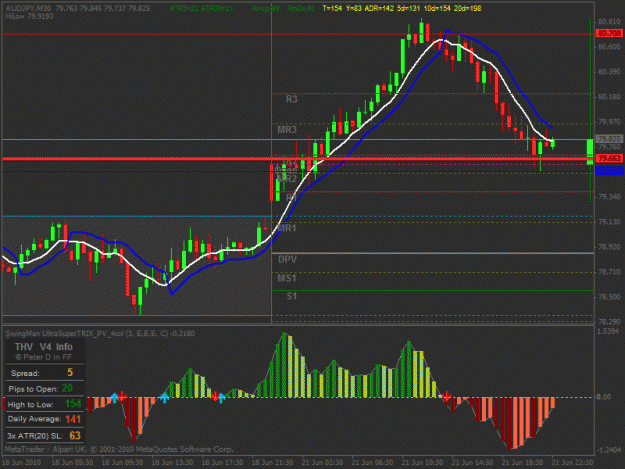The image size is (625, 469).
Task: Click the MR3 pivot label
Action: click(x=287, y=130)
